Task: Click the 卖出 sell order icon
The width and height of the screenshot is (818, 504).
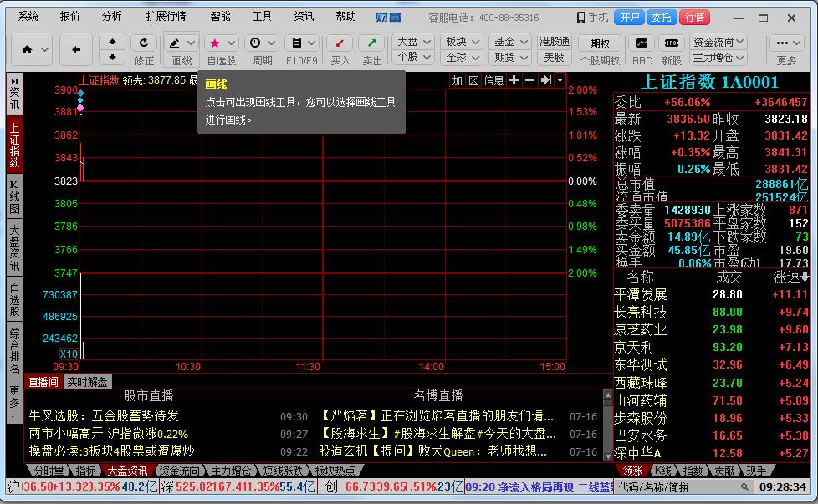Action: click(x=373, y=41)
